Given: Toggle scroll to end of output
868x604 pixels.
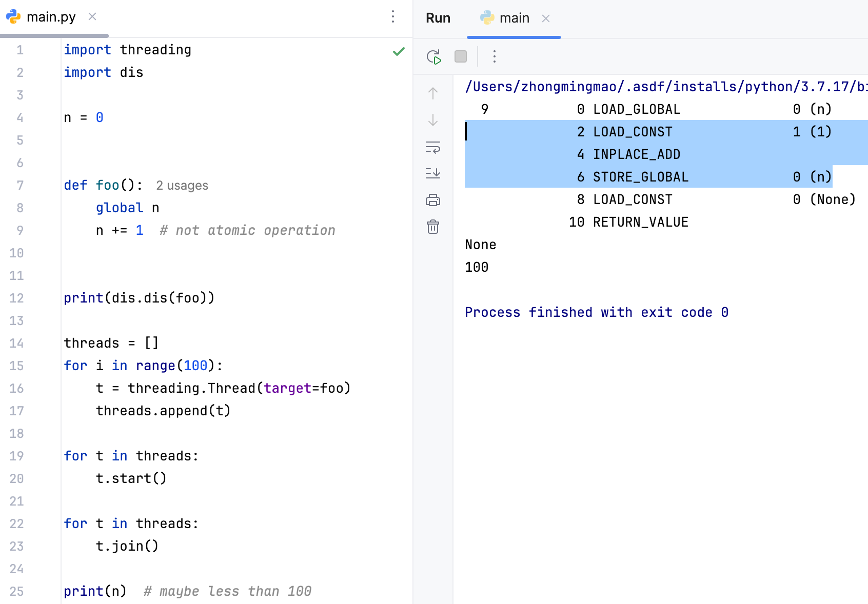Looking at the screenshot, I should 433,173.
